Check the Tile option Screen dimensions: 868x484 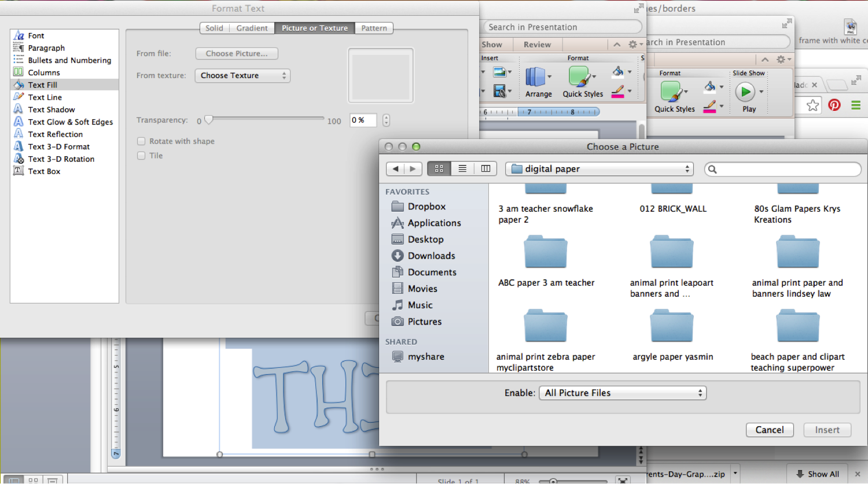point(141,156)
